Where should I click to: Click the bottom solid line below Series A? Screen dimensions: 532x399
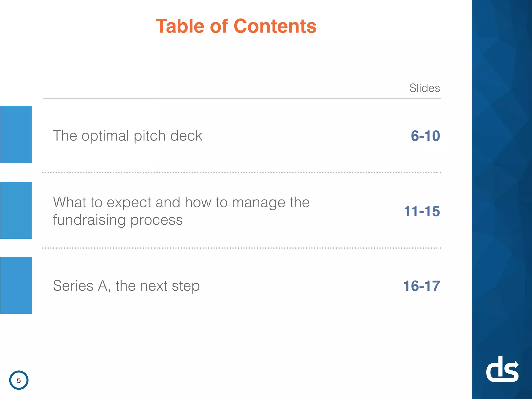pos(242,322)
